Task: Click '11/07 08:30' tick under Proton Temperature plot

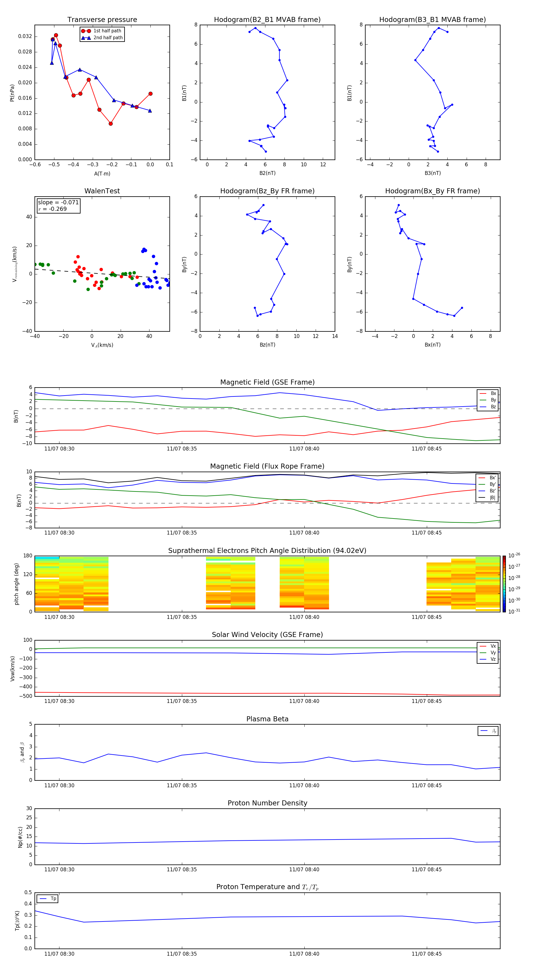Action: pos(59,954)
